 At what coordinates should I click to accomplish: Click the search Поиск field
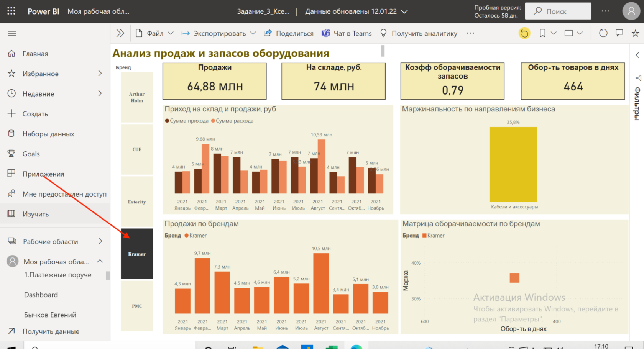[558, 11]
